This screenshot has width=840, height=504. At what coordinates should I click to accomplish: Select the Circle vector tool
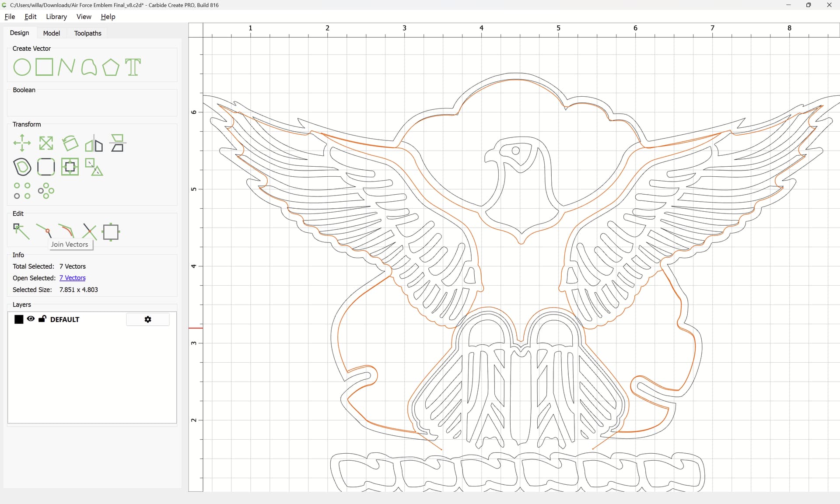tap(22, 67)
